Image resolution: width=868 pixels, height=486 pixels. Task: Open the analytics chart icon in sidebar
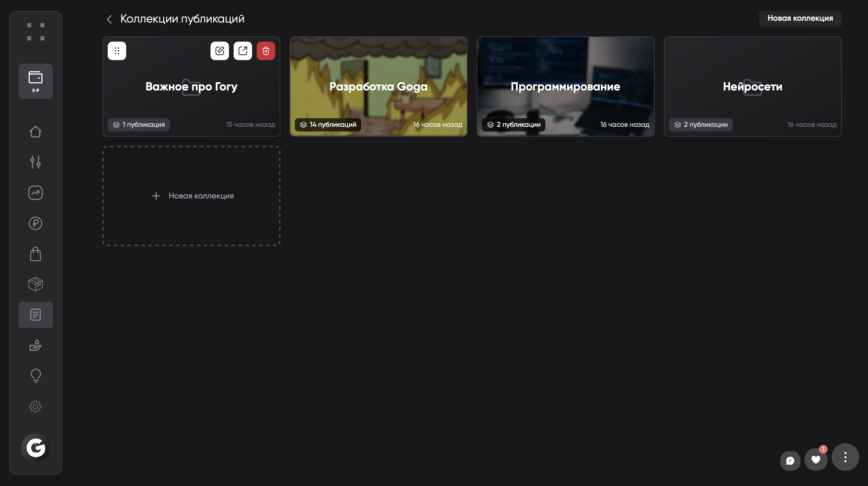tap(36, 192)
